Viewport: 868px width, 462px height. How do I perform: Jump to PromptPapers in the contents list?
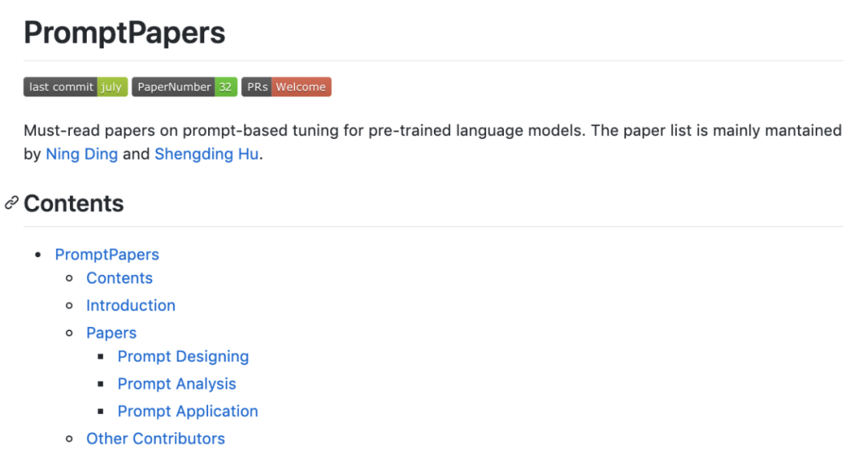pos(107,255)
